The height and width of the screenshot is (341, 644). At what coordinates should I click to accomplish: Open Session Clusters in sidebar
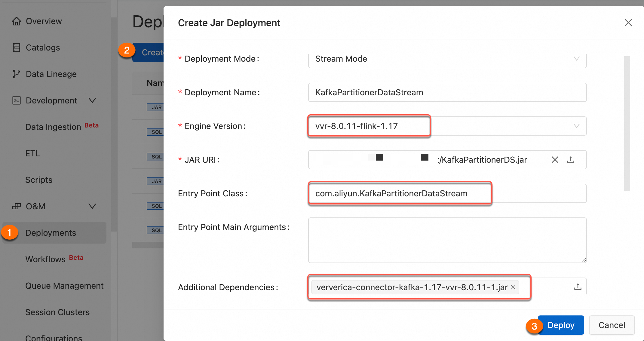(x=57, y=312)
